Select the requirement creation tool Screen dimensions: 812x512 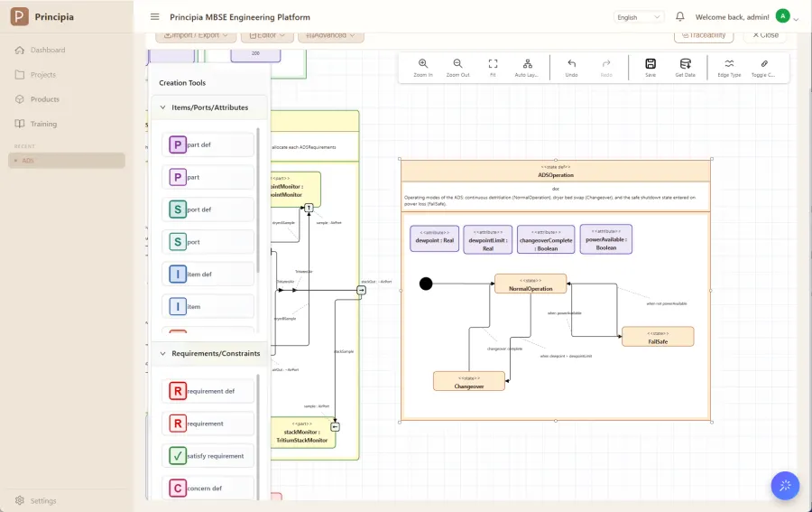click(x=208, y=424)
